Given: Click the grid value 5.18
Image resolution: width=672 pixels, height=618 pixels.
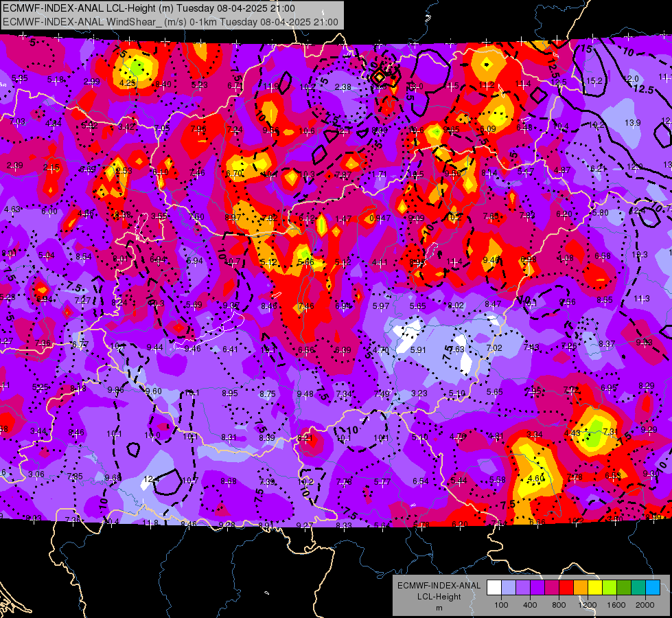Looking at the screenshot, I should click(56, 80).
